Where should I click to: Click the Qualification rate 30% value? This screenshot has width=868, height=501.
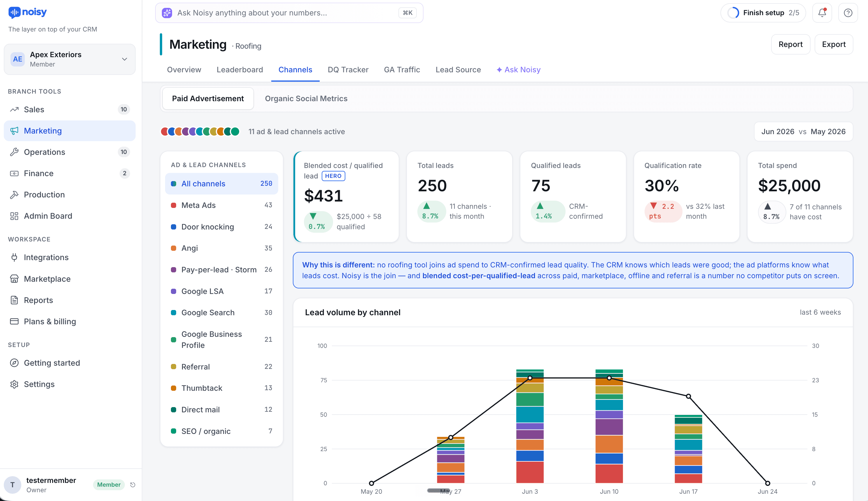coord(661,186)
